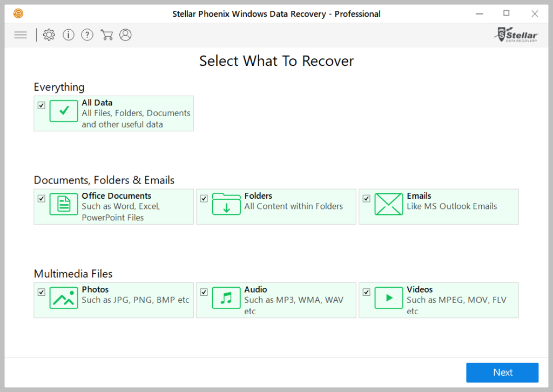Open the user account icon
553x392 pixels.
point(125,35)
